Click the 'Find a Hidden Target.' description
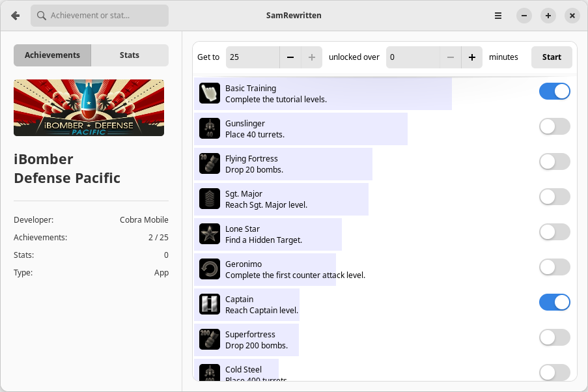 264,240
